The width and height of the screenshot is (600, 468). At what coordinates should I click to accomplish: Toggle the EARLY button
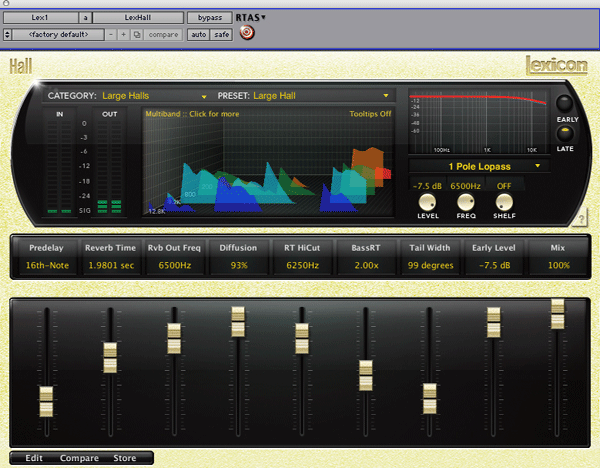565,103
